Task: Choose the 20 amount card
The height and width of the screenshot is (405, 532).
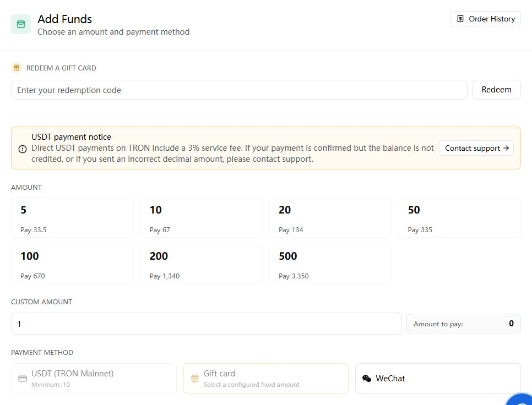Action: click(330, 218)
